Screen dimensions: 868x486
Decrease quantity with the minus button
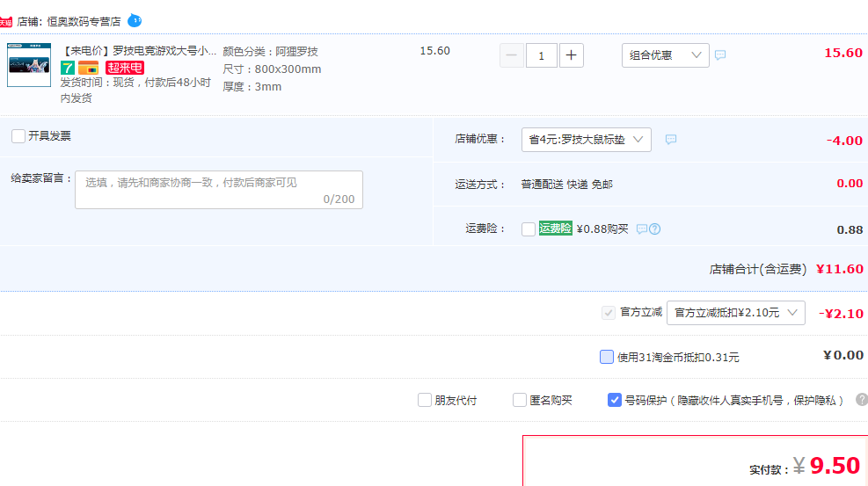tap(512, 55)
